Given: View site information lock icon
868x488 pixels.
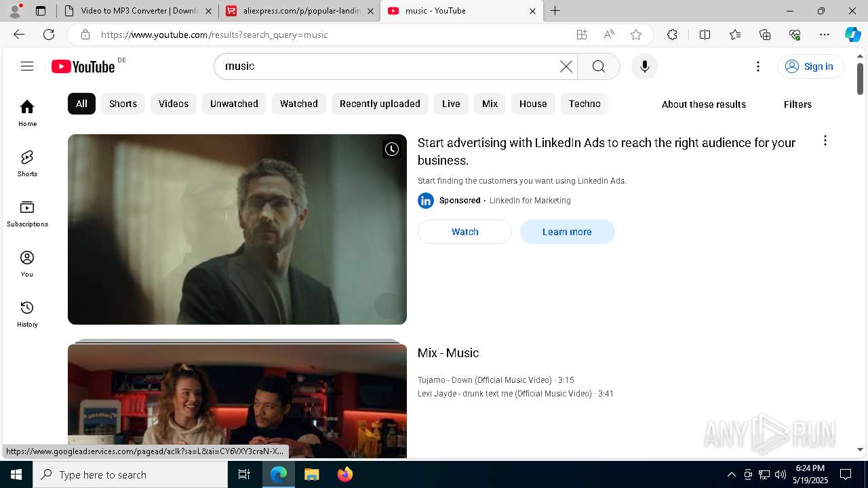Looking at the screenshot, I should pos(85,35).
